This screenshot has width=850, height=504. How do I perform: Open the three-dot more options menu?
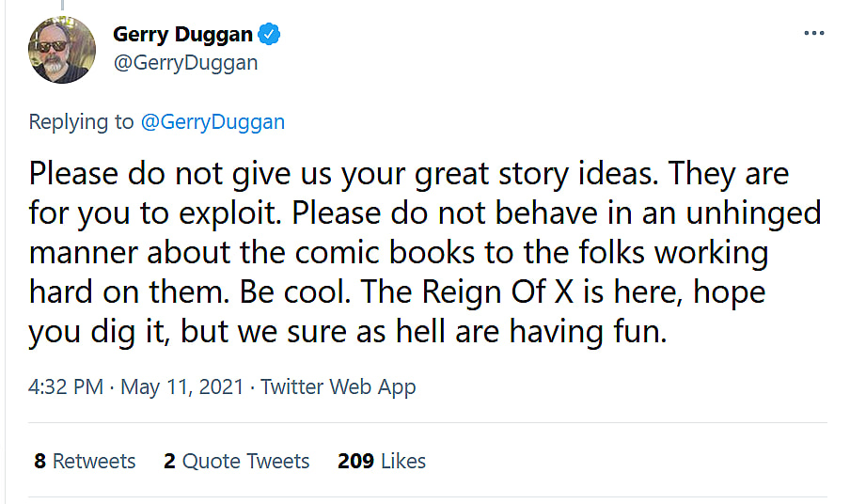[x=813, y=33]
